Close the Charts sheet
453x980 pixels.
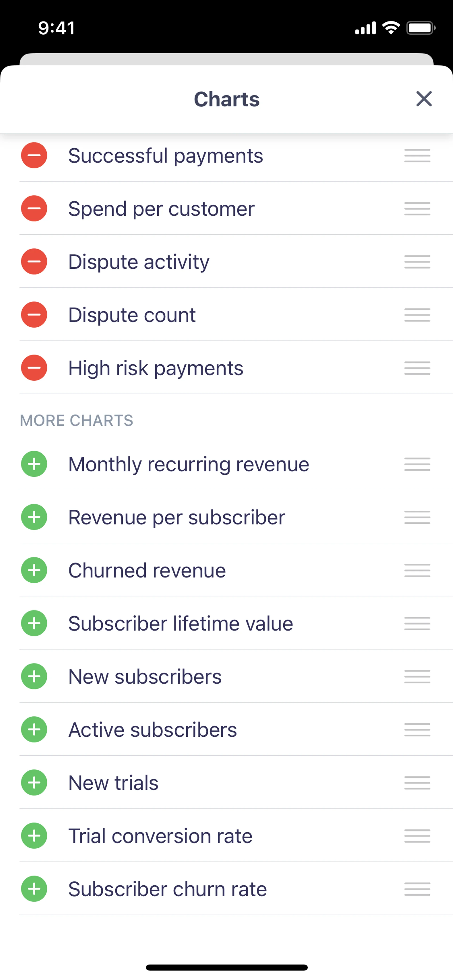(x=424, y=99)
